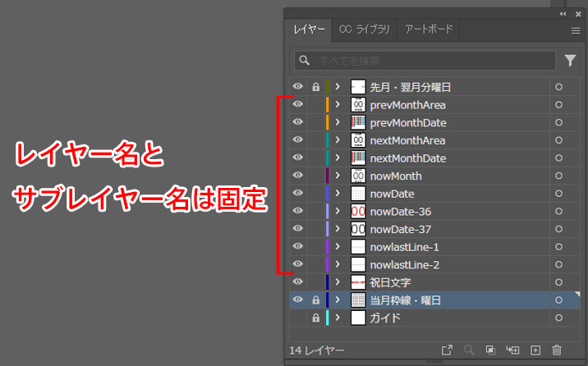This screenshot has width=588, height=366.
Task: Expand the nowDate layer
Action: [338, 194]
